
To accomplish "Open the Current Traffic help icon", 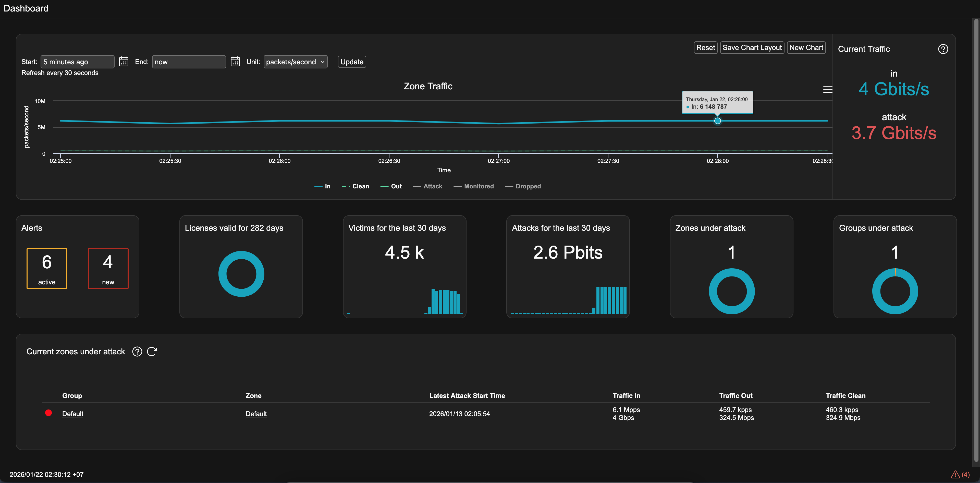I will (x=943, y=49).
